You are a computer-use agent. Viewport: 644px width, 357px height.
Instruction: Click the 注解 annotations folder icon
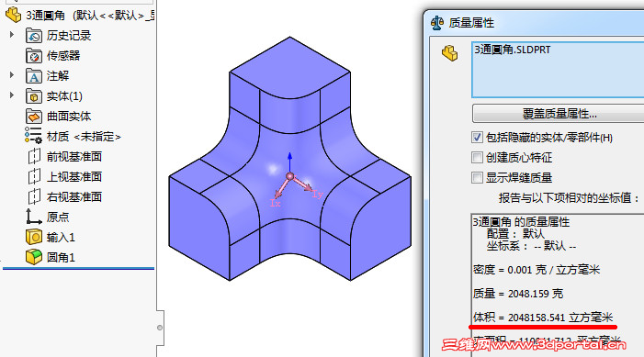coord(34,76)
